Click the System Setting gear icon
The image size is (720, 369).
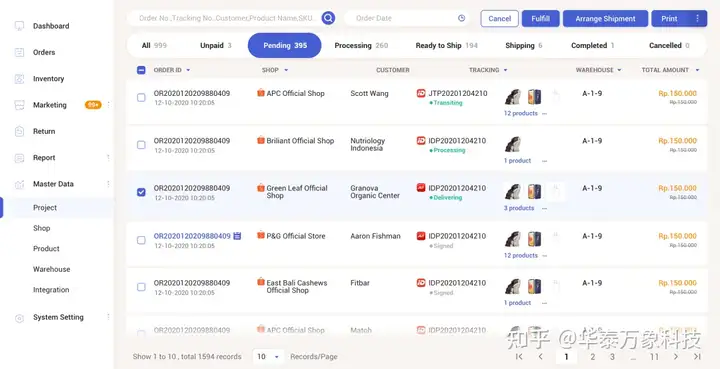tap(19, 318)
